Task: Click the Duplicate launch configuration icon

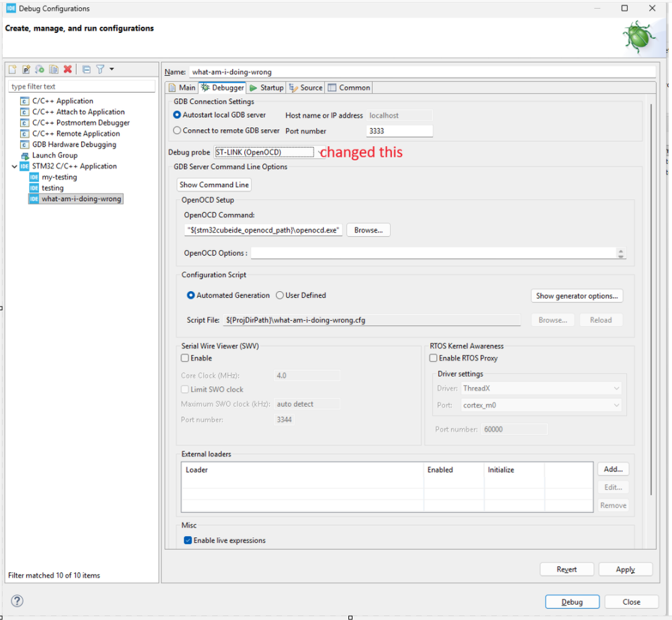Action: click(54, 69)
